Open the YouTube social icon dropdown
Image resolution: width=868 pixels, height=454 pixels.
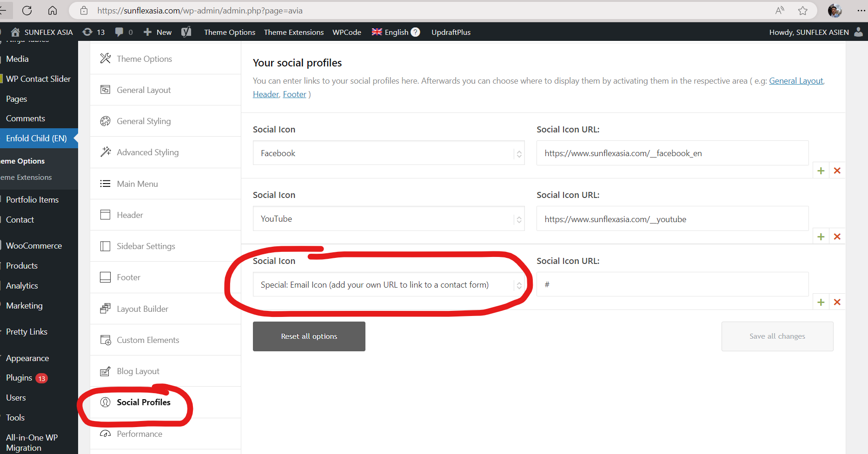click(x=389, y=218)
